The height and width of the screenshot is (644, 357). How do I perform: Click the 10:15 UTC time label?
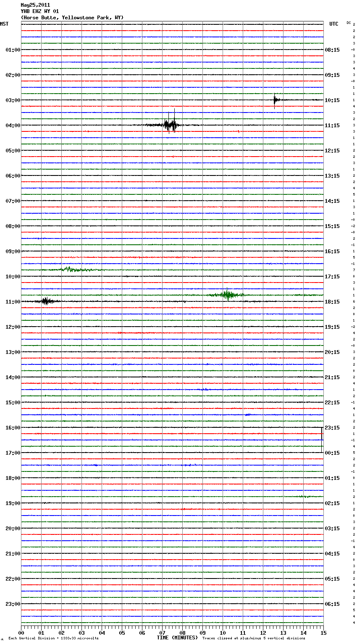332,100
